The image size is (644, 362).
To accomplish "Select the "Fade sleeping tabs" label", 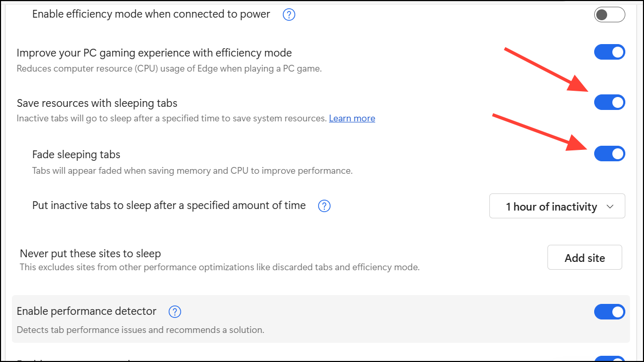I will point(76,155).
